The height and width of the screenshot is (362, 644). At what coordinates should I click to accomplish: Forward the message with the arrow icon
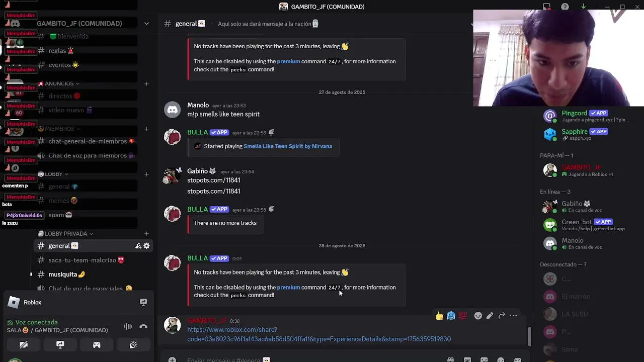pyautogui.click(x=502, y=316)
